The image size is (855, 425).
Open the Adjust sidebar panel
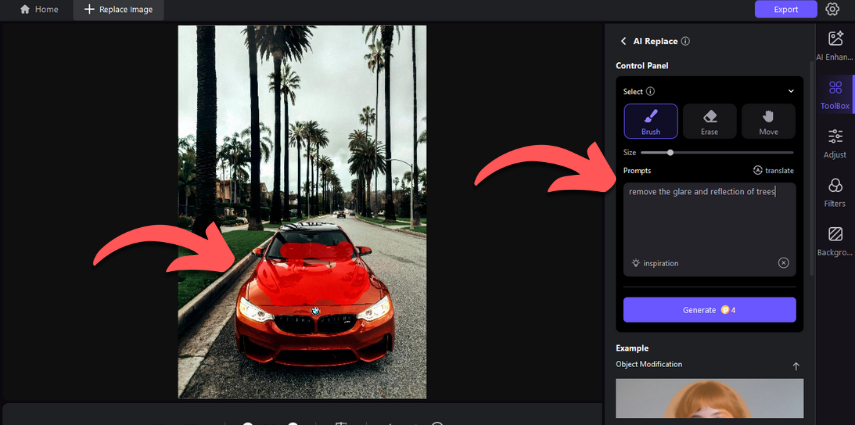(835, 143)
